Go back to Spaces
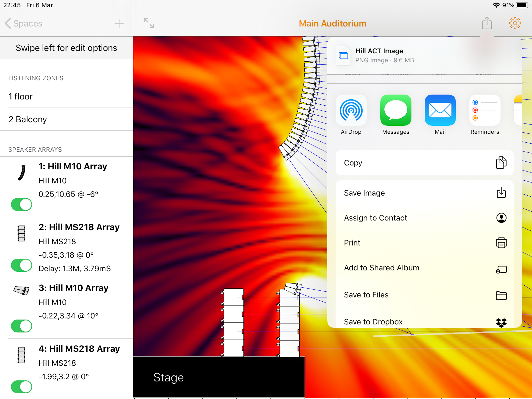The width and height of the screenshot is (532, 399). tap(23, 23)
